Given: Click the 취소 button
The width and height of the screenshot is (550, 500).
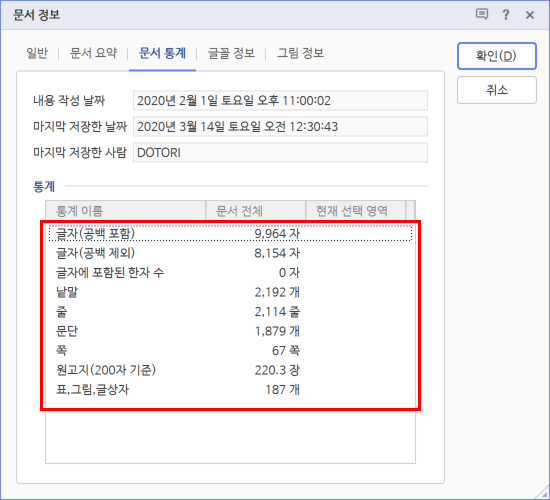Looking at the screenshot, I should [x=497, y=90].
